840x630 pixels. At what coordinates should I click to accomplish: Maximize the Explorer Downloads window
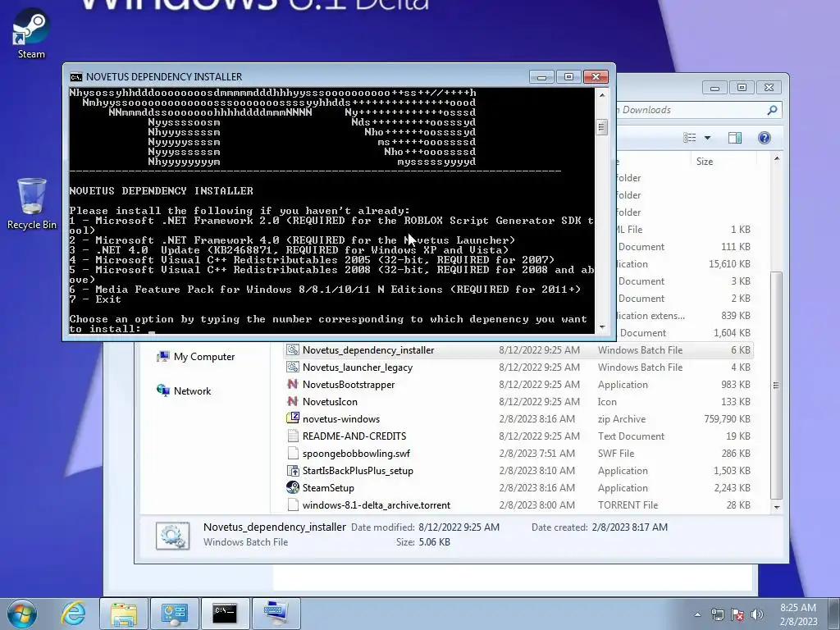tap(742, 87)
